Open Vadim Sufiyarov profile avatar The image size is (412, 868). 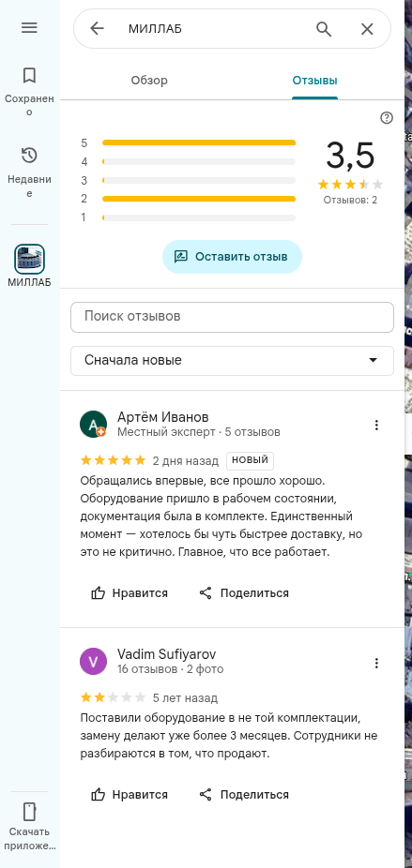(93, 662)
